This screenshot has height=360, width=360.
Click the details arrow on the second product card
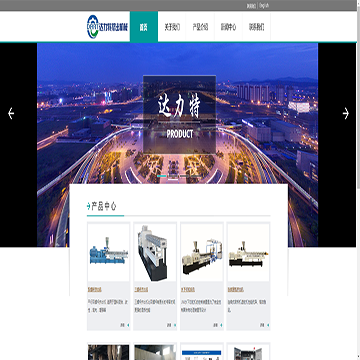point(175,325)
